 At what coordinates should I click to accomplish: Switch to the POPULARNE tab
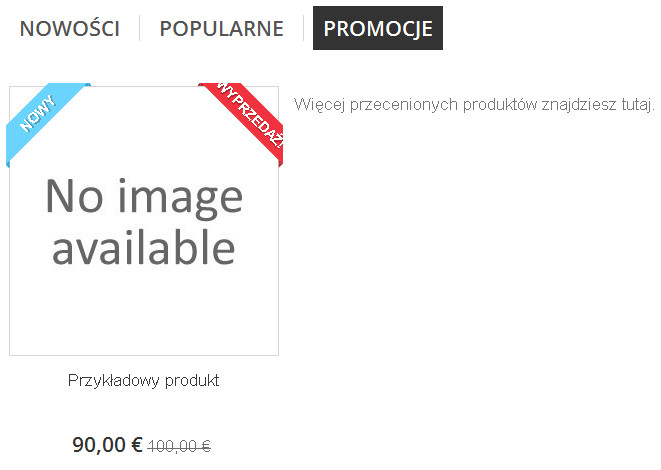[221, 28]
